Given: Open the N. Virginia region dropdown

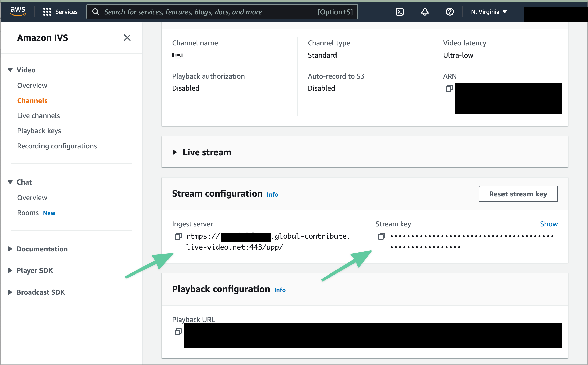Looking at the screenshot, I should [489, 12].
